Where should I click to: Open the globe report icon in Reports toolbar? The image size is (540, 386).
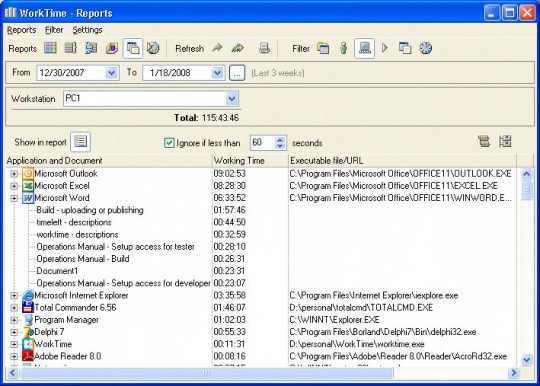click(x=153, y=48)
